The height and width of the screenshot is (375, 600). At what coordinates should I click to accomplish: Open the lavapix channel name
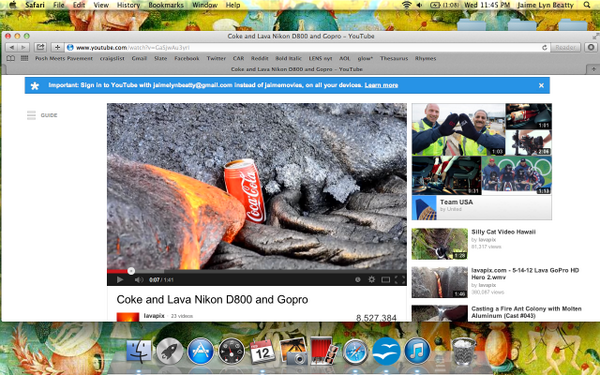154,316
